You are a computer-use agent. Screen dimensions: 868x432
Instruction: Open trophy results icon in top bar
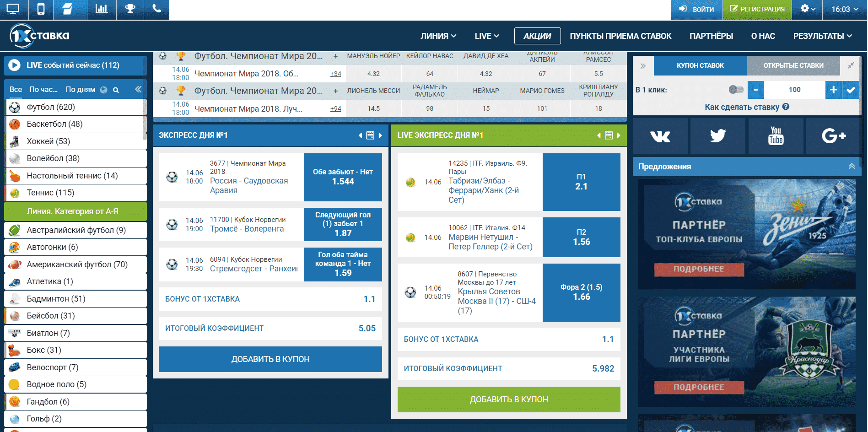[130, 9]
